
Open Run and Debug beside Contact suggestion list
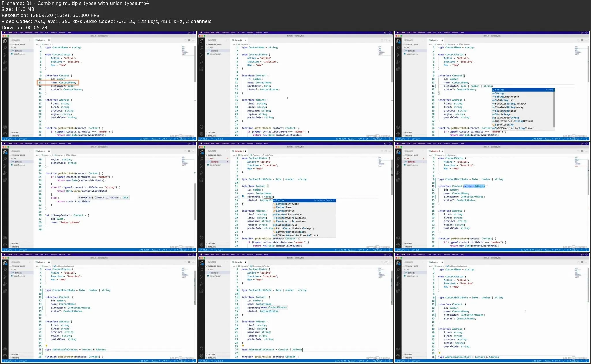coord(201,173)
